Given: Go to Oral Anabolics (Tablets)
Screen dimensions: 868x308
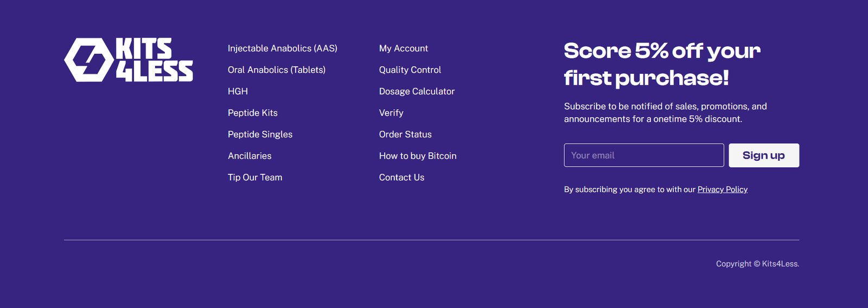Looking at the screenshot, I should tap(276, 70).
